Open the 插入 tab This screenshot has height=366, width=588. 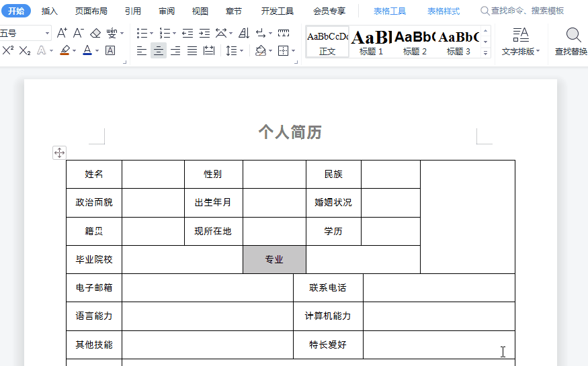tap(50, 11)
